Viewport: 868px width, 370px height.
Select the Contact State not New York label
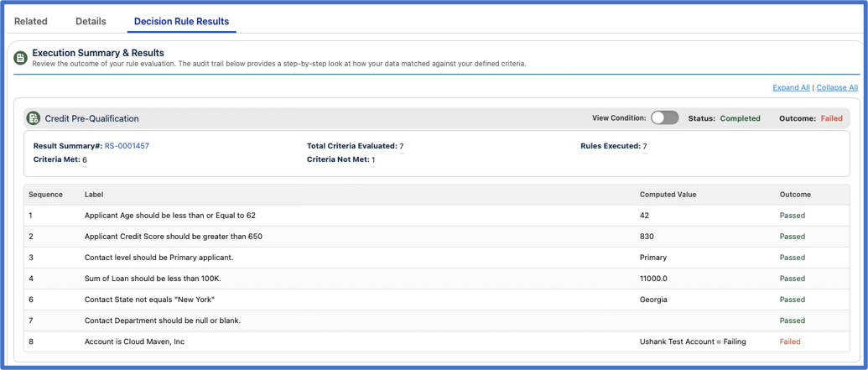pos(149,300)
